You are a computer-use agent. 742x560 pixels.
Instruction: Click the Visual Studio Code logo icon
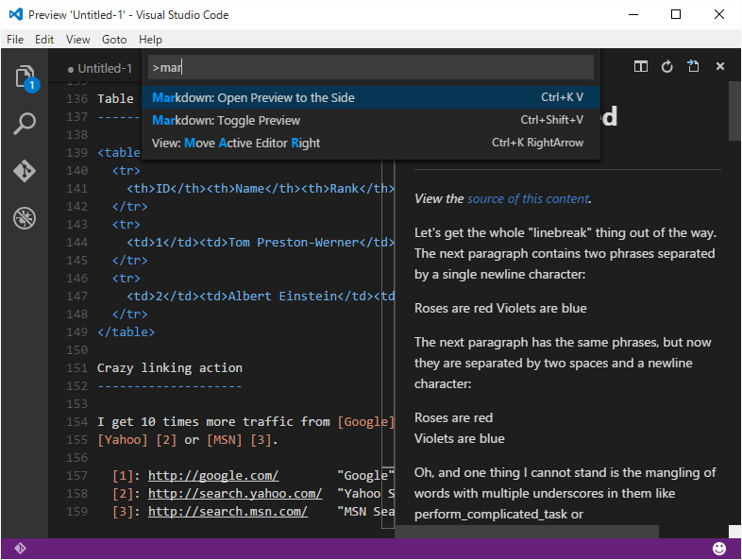tap(16, 15)
